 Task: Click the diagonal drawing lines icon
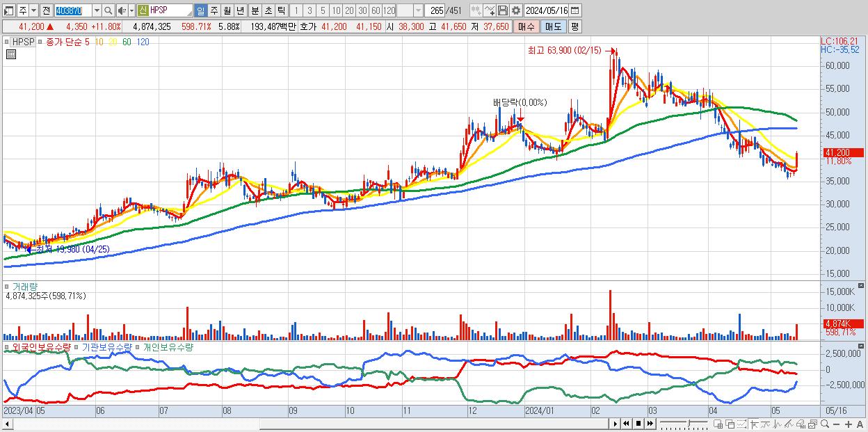pos(789,424)
